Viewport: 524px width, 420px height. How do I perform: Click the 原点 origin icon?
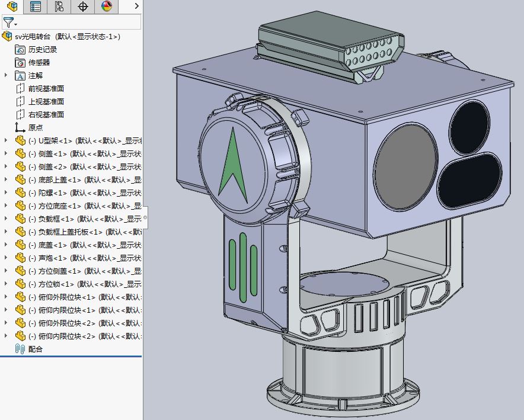point(20,127)
